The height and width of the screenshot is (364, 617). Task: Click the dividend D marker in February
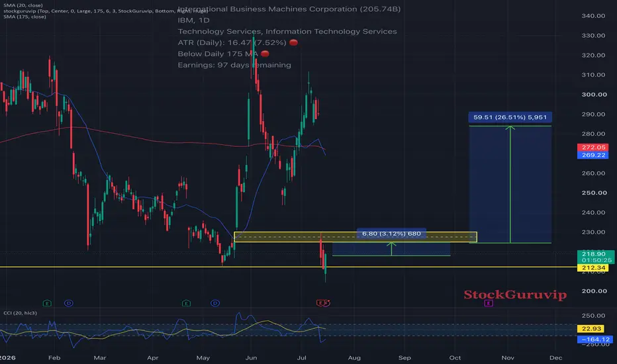tap(69, 303)
